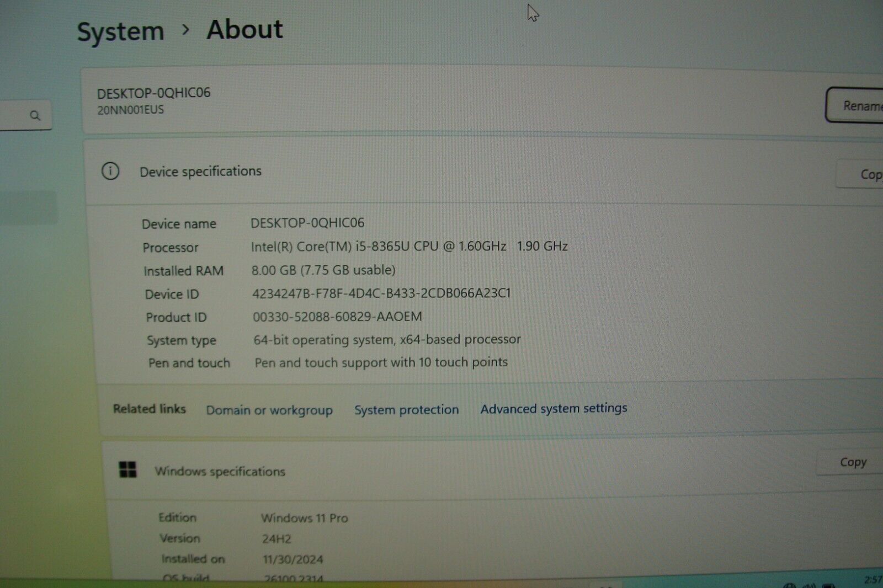
Task: Select the Installed RAM value 8.00 GB
Action: (x=323, y=270)
